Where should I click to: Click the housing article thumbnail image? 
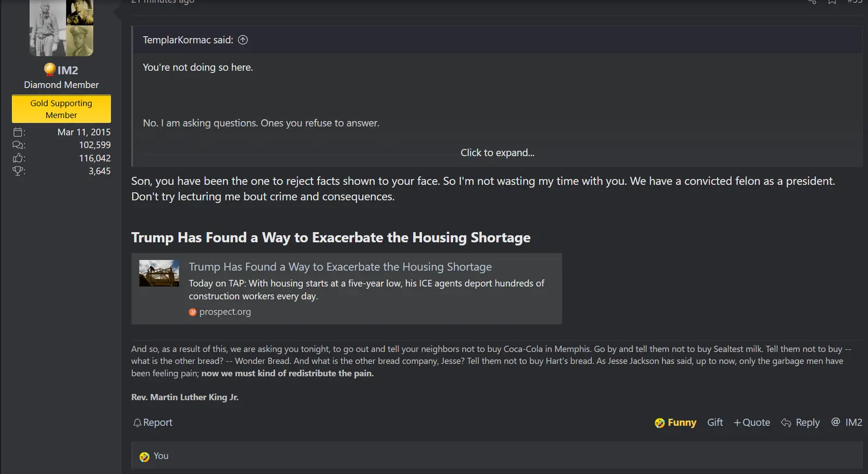159,273
